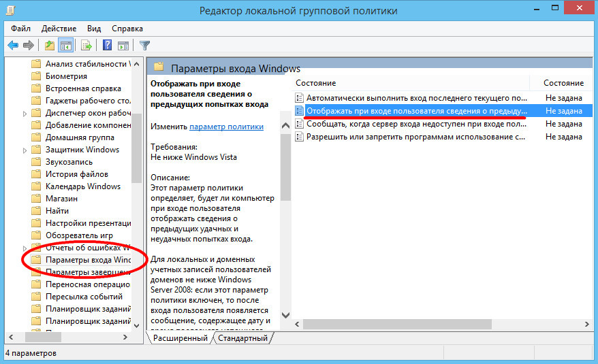The image size is (598, 364).
Task: Click the description pane scroll-up chevron
Action: [285, 125]
